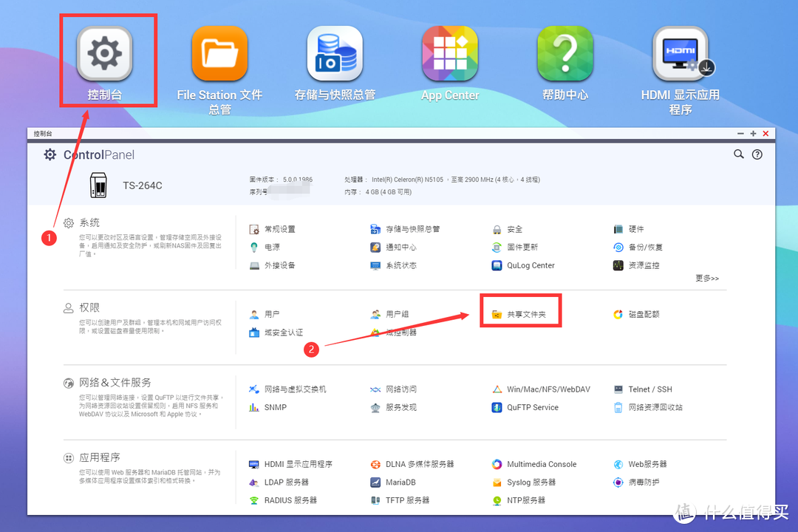
Task: Click the search magnifier in ControlPanel
Action: pos(738,154)
